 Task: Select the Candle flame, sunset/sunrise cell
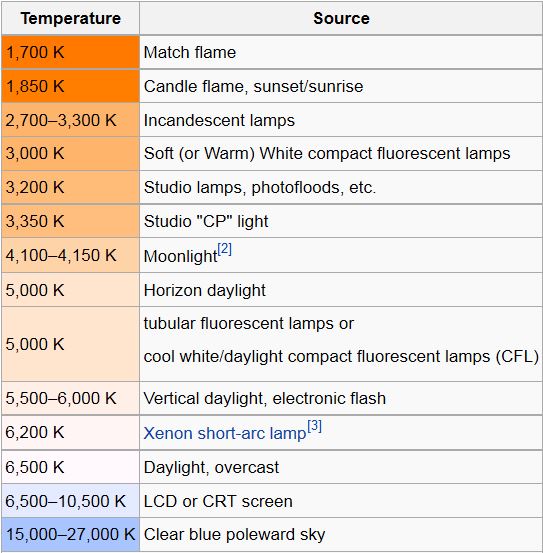tap(341, 86)
